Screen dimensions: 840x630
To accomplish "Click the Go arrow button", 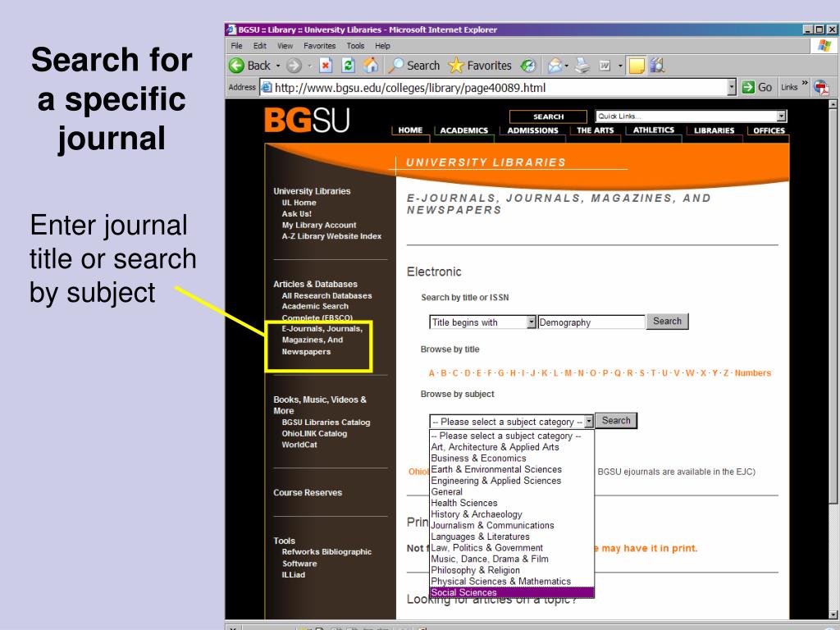I will pos(757,87).
